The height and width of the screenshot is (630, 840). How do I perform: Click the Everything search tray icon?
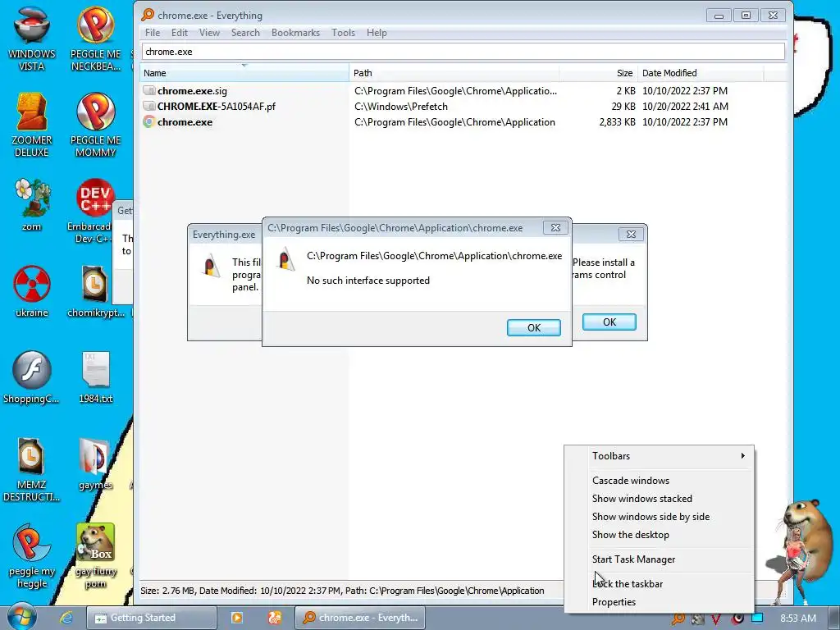pos(678,619)
